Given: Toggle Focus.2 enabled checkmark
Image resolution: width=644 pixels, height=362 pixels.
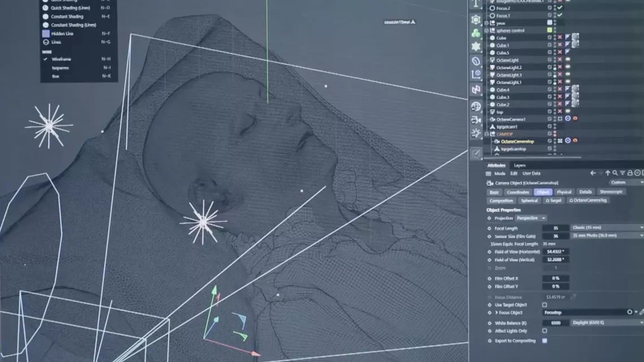Looking at the screenshot, I should pyautogui.click(x=560, y=8).
